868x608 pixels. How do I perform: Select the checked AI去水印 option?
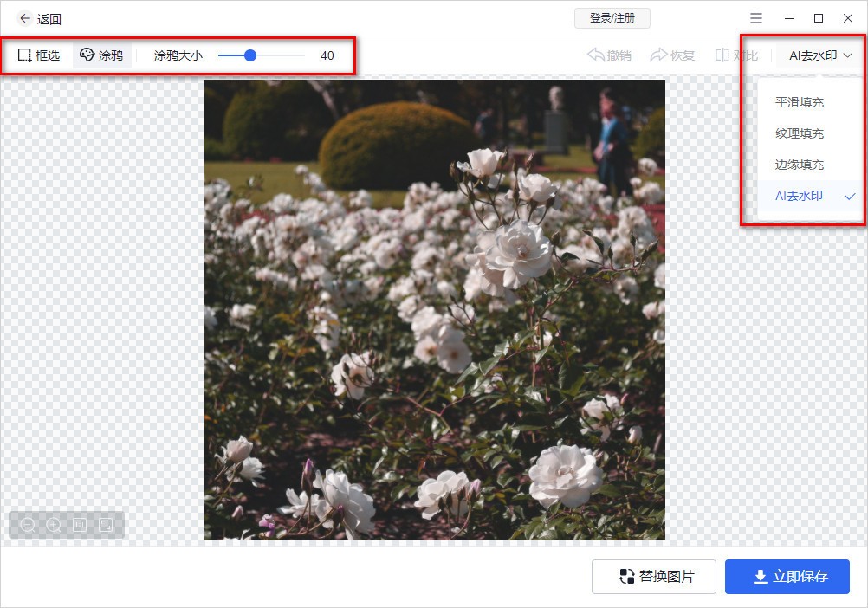pyautogui.click(x=798, y=196)
